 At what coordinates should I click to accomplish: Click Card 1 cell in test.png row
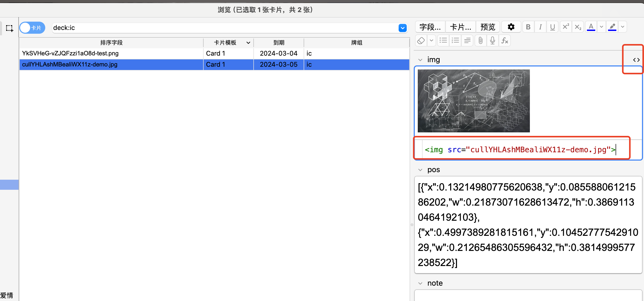click(228, 53)
